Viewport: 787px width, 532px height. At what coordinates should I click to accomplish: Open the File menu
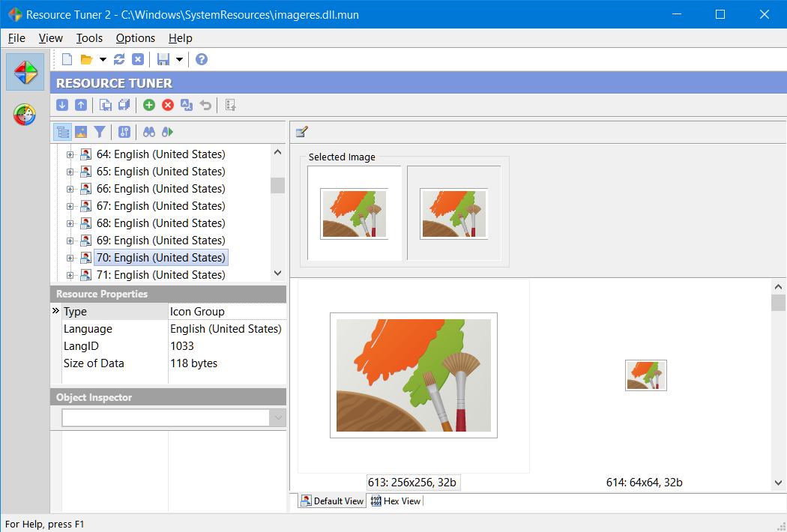16,38
